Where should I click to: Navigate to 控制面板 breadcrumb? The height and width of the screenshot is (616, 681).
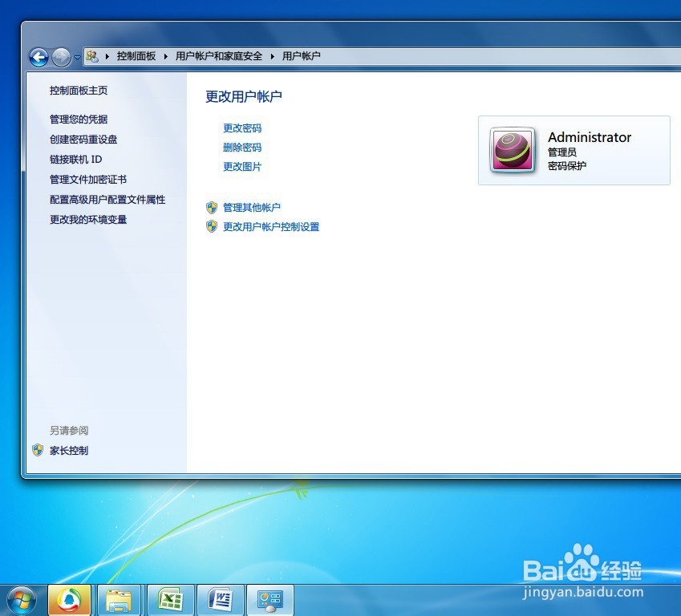coord(136,56)
